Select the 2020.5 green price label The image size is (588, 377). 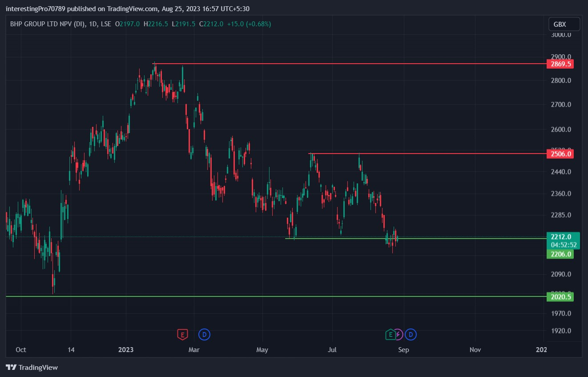(560, 297)
